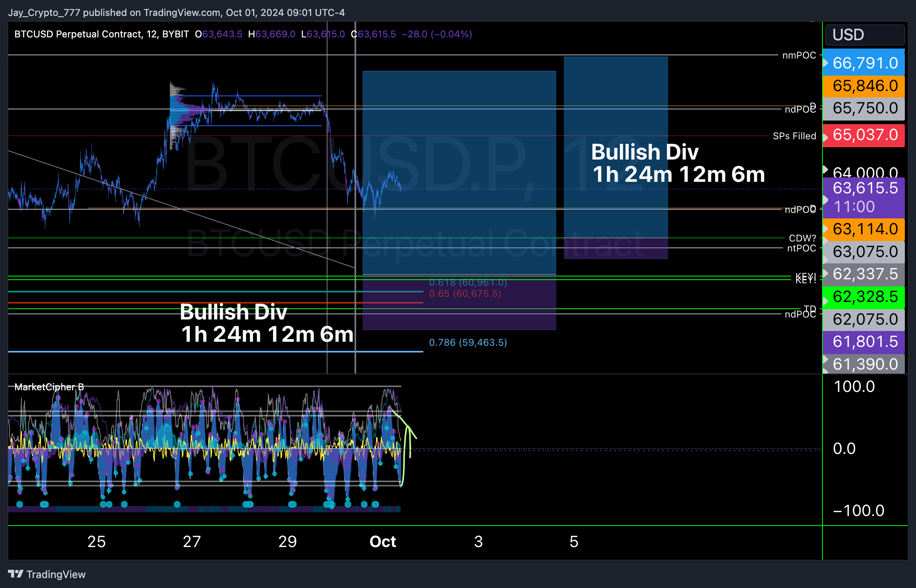Screen dimensions: 916x588
Task: Click the BTCUSD Perpetual Contract symbol title
Action: [x=78, y=34]
